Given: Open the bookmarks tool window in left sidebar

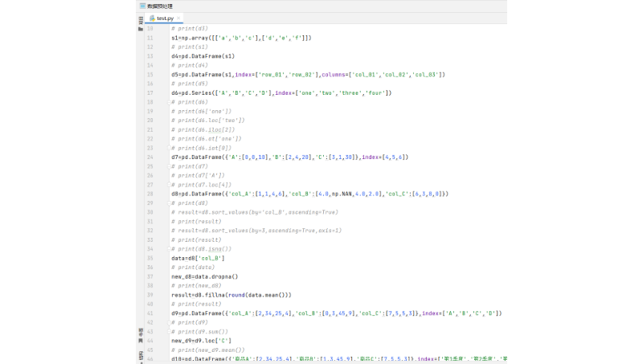Looking at the screenshot, I should click(141, 335).
